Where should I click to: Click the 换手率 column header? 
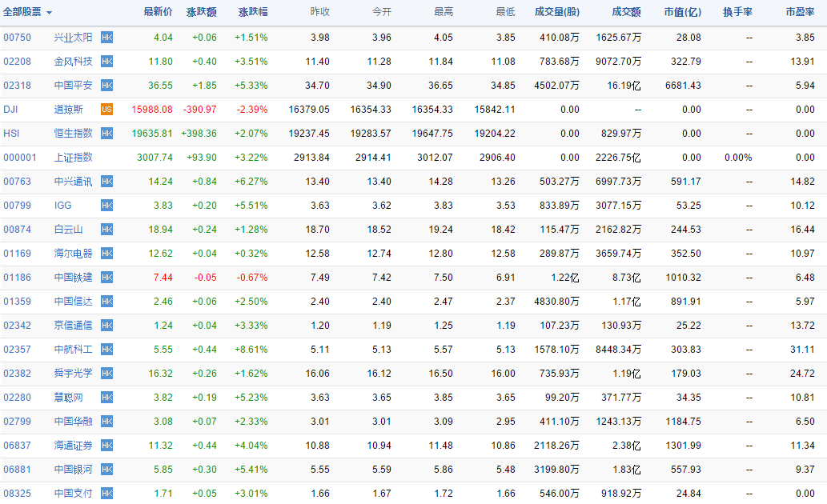click(737, 11)
